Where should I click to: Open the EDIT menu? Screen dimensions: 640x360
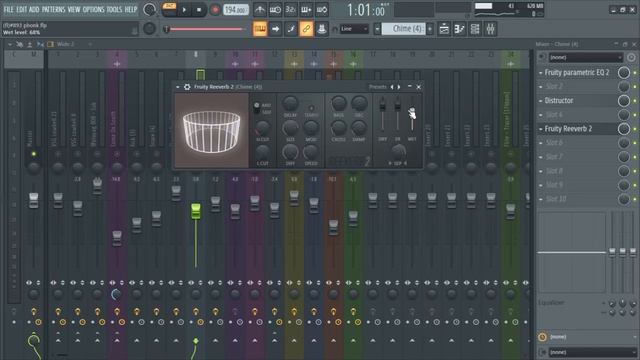tap(21, 9)
